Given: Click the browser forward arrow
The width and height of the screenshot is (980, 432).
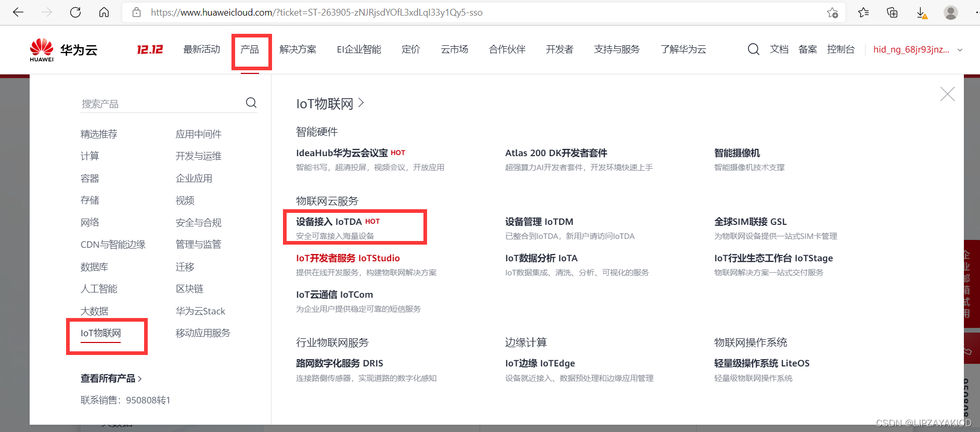Looking at the screenshot, I should [x=47, y=12].
